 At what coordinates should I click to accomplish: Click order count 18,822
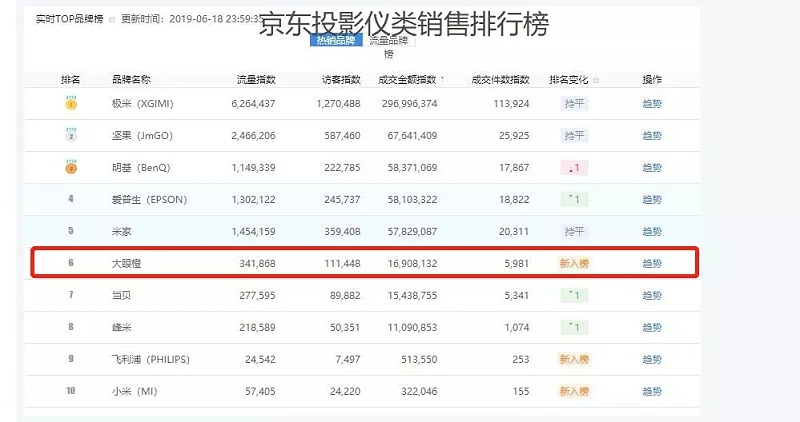pyautogui.click(x=514, y=200)
